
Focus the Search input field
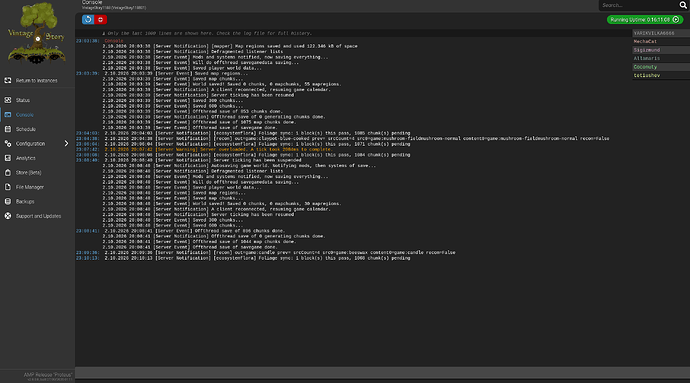[639, 5]
